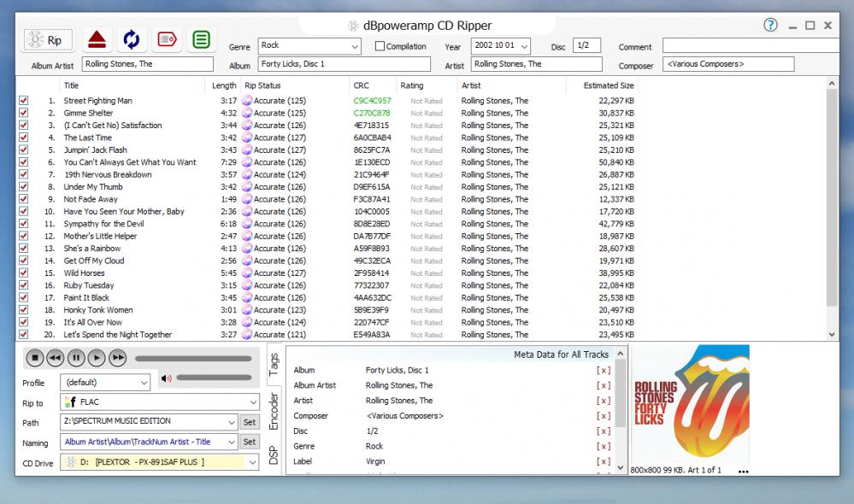Open the help question mark icon
The height and width of the screenshot is (504, 854).
(770, 26)
